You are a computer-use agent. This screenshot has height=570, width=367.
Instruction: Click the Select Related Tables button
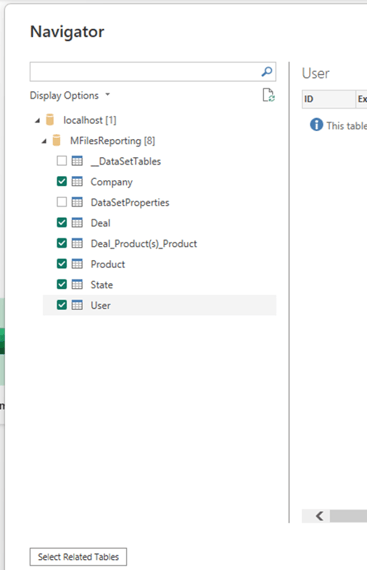click(x=78, y=557)
